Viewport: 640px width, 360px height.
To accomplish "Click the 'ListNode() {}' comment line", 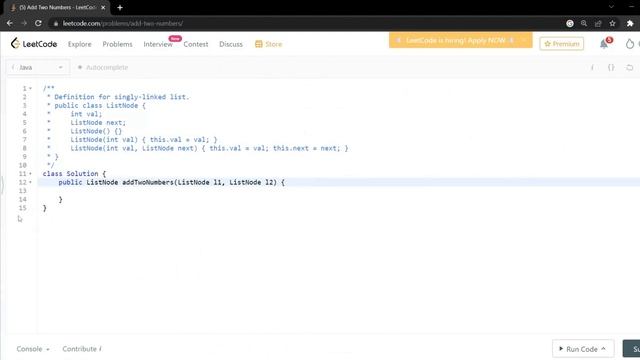I will pyautogui.click(x=96, y=131).
